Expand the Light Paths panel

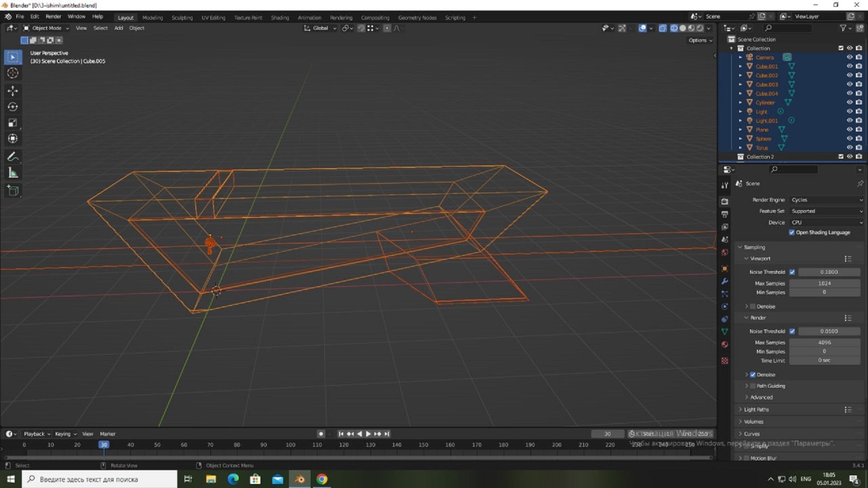tap(756, 409)
